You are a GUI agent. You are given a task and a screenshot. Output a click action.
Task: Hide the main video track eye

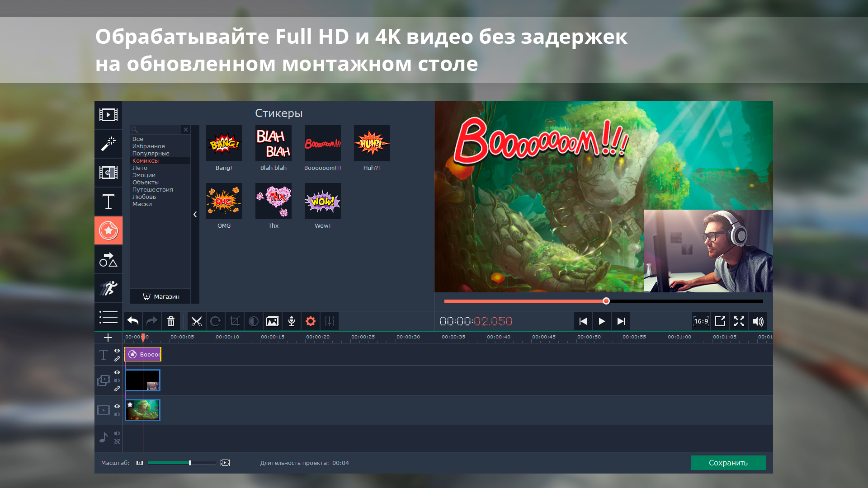coord(117,406)
